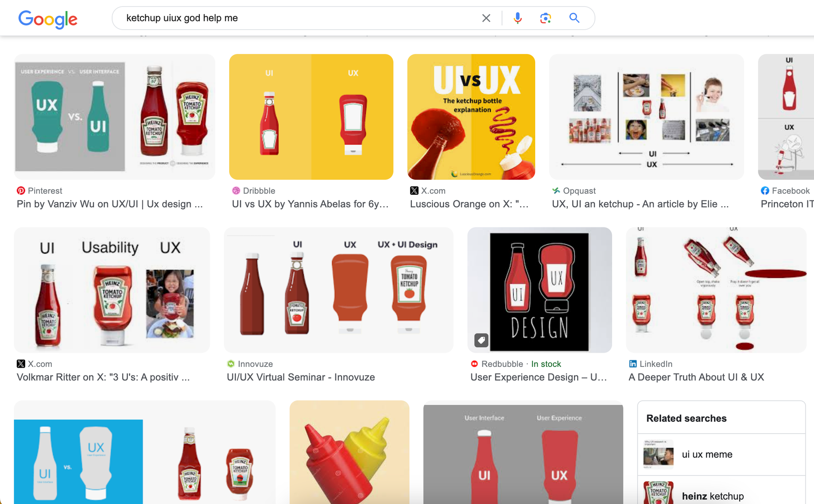Select "ui ux meme" related search

tap(707, 454)
